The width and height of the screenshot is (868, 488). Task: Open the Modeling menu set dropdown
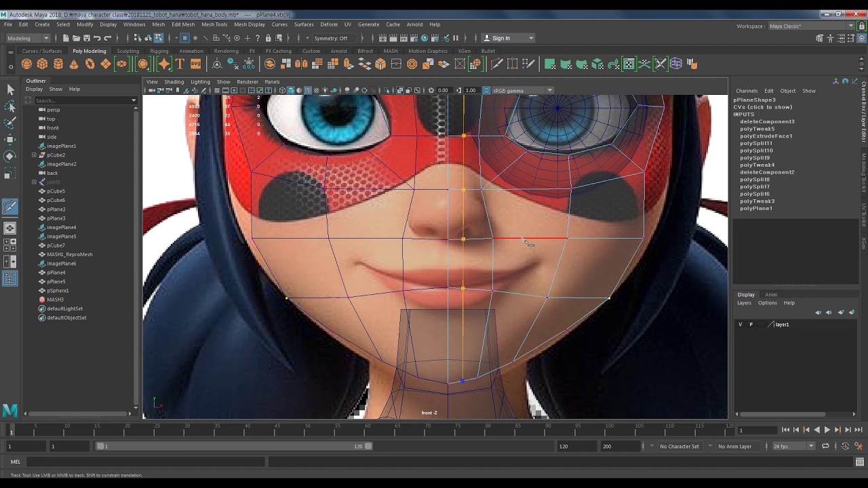click(x=27, y=38)
